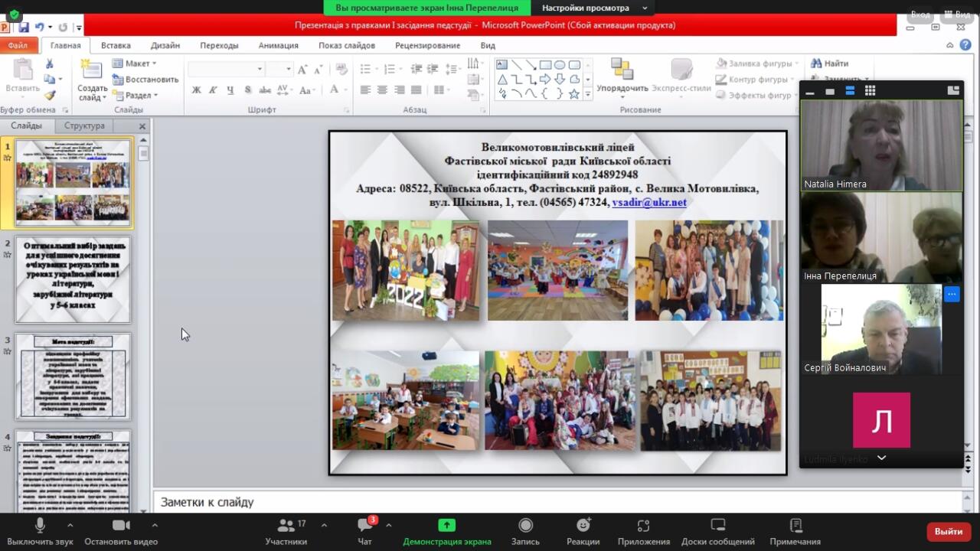Screen dimensions: 980x551
Task: Open Настройки просмотра view options dropdown
Action: tap(594, 8)
